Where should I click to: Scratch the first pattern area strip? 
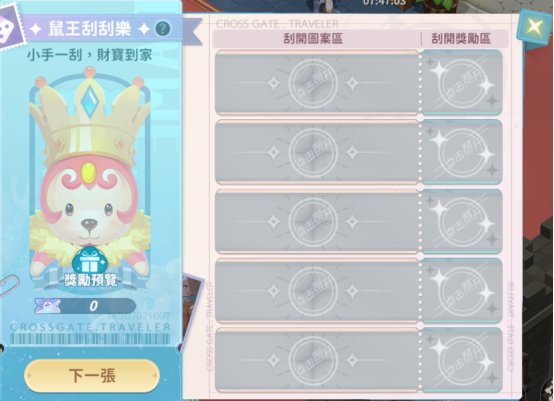(317, 83)
